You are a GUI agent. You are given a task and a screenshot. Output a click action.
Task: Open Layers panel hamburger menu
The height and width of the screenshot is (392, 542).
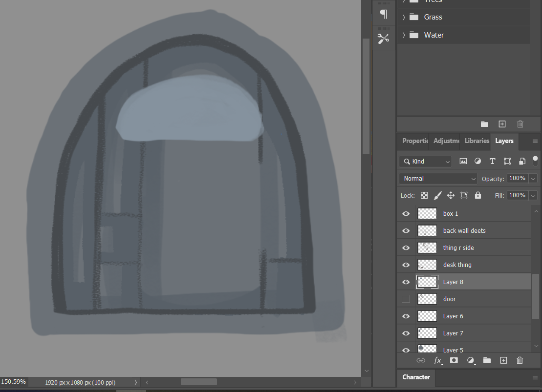535,141
